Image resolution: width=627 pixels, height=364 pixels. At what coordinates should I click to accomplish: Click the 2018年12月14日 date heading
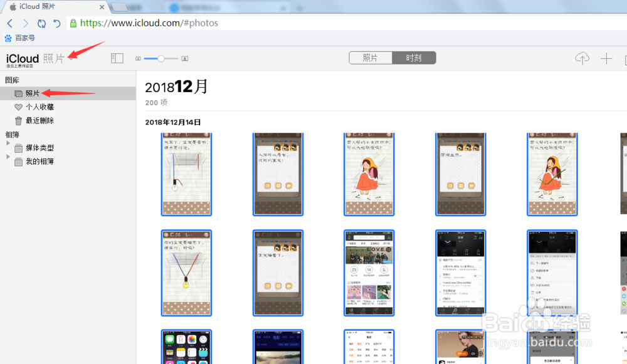click(x=173, y=122)
